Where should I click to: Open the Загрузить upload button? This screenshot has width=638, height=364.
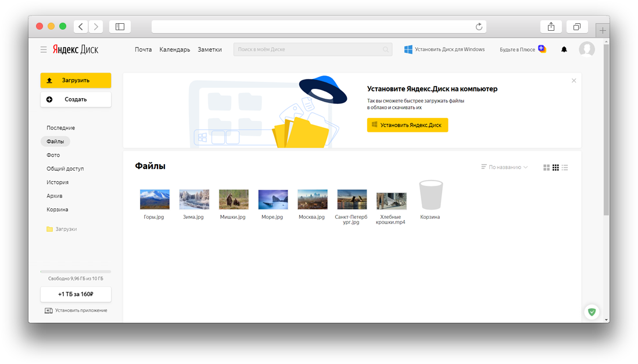(x=76, y=80)
